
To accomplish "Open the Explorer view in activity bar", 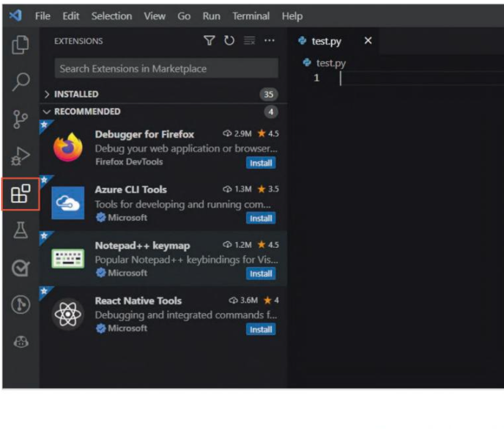I will point(21,45).
